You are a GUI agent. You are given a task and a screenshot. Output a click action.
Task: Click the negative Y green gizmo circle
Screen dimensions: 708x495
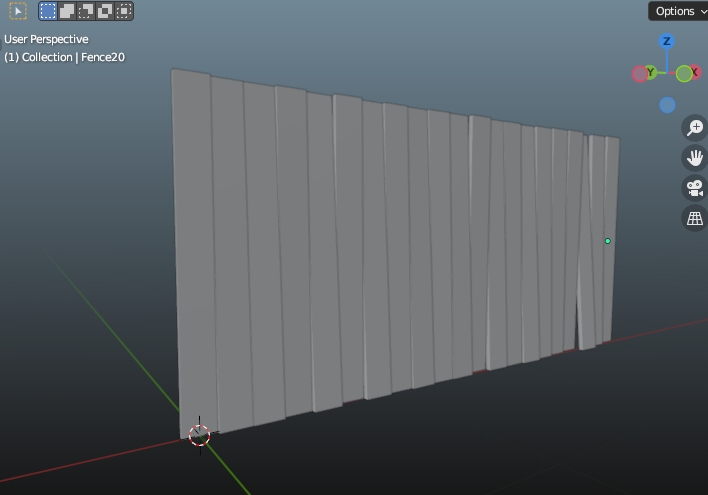pyautogui.click(x=684, y=74)
